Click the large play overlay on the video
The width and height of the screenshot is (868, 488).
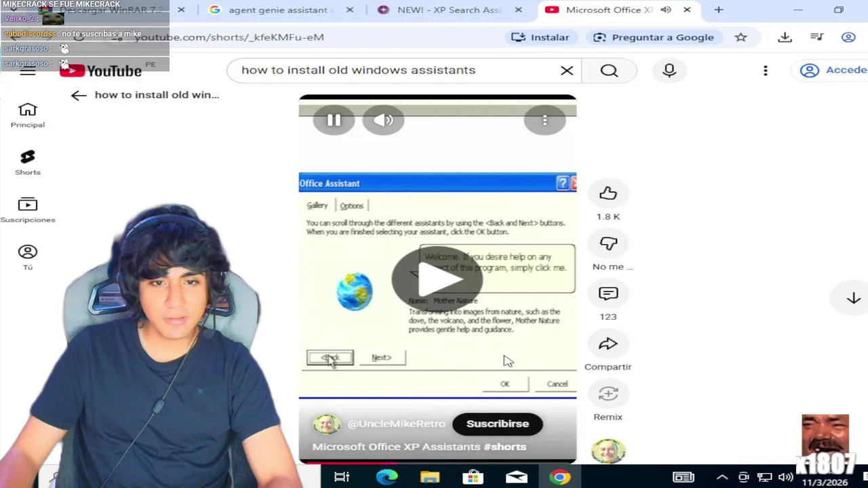[x=437, y=278]
